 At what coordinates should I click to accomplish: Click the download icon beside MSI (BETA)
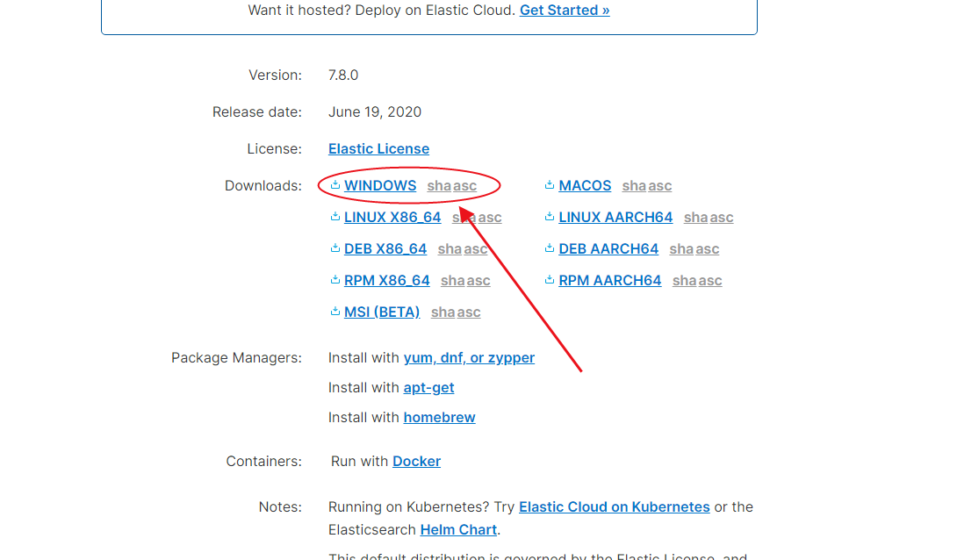point(335,312)
